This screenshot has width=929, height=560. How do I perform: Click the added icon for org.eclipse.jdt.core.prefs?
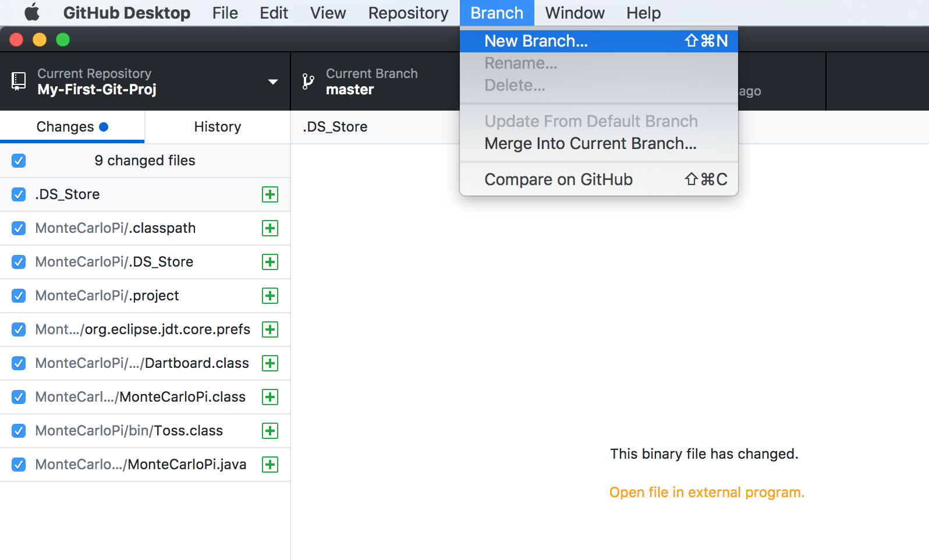tap(270, 329)
